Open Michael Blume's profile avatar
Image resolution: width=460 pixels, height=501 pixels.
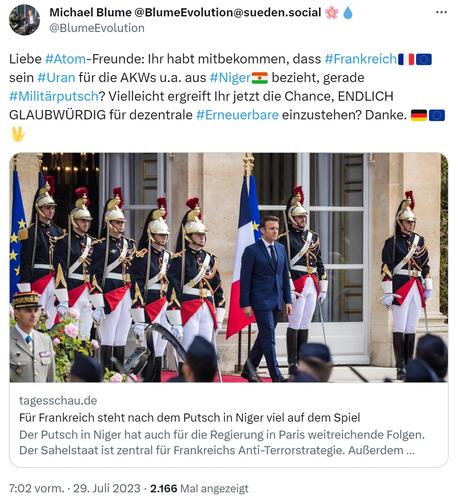(24, 20)
